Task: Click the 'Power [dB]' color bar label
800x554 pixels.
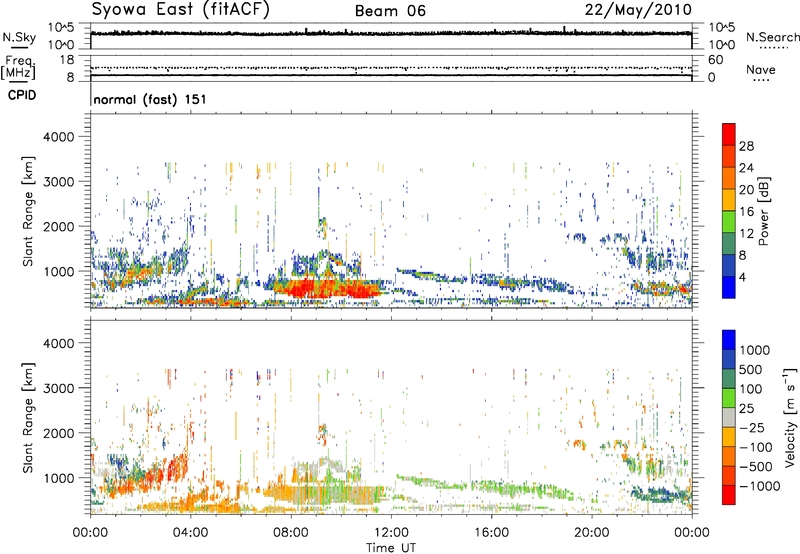Action: [x=763, y=211]
